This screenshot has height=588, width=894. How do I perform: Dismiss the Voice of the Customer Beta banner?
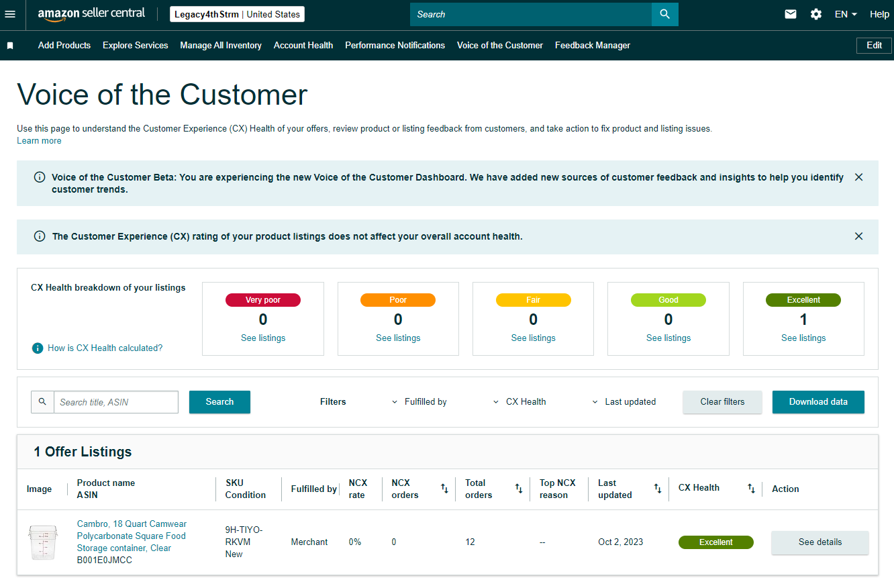(858, 177)
